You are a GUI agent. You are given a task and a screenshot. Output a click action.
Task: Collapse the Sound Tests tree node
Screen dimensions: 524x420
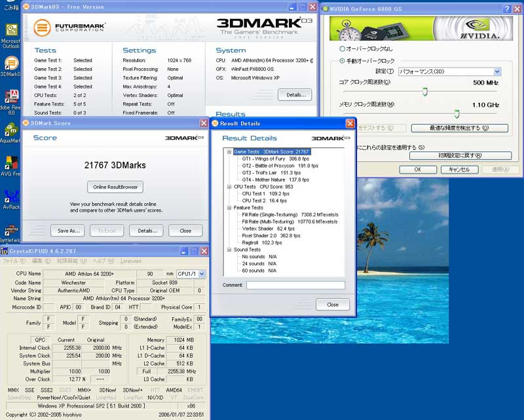click(x=229, y=250)
